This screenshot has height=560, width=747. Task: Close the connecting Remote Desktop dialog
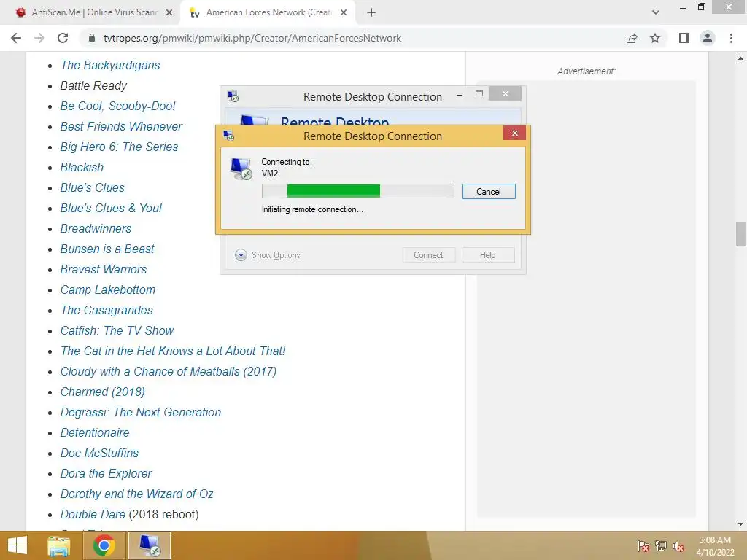pos(514,133)
